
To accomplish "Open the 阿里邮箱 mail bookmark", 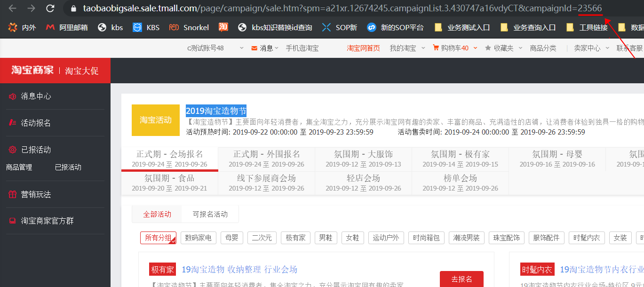I will [x=67, y=27].
